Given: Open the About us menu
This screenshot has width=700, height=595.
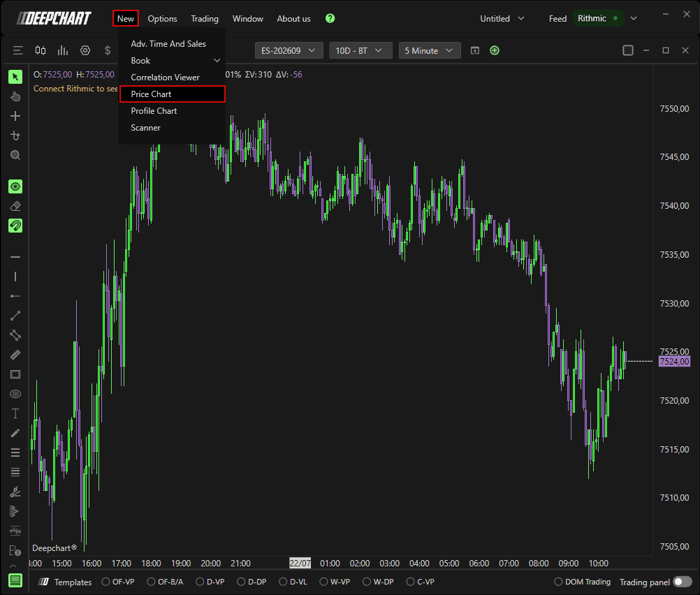Looking at the screenshot, I should point(293,18).
